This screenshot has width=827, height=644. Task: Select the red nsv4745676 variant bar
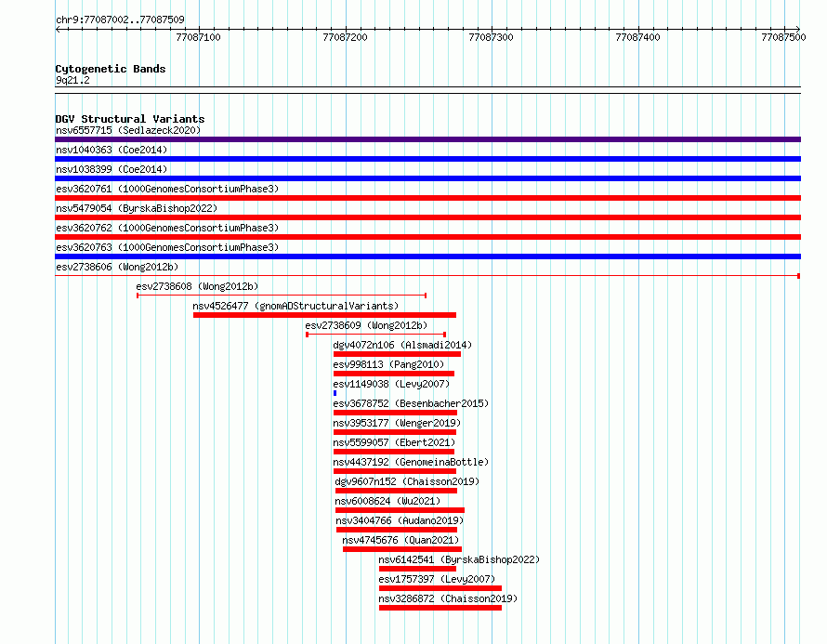[x=402, y=549]
